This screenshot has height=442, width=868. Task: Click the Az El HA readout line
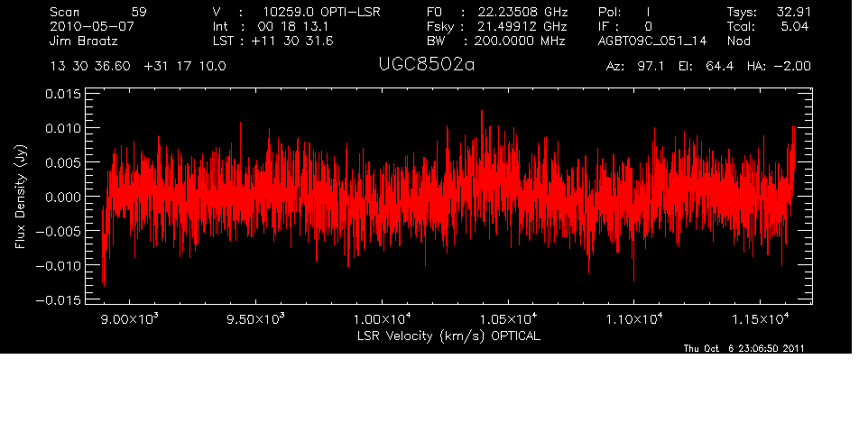tap(707, 67)
